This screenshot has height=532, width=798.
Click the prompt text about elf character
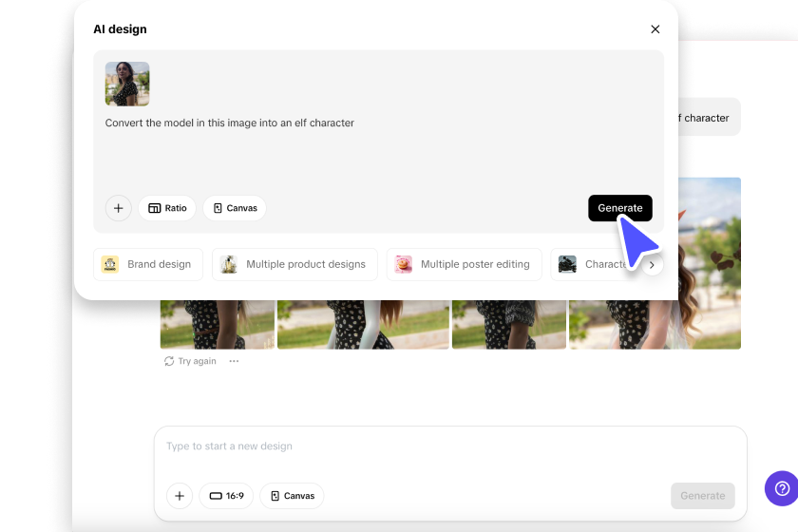pos(229,123)
